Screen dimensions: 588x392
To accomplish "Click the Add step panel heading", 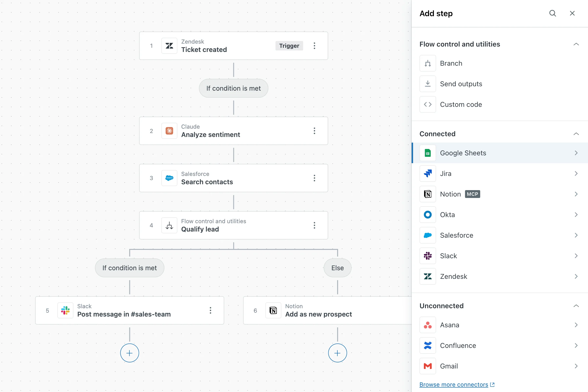I will click(436, 13).
